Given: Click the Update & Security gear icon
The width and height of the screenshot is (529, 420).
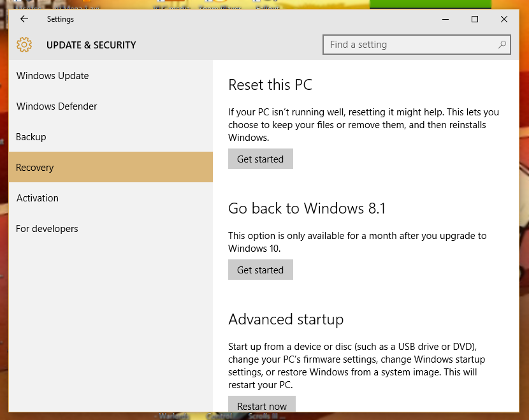Looking at the screenshot, I should pyautogui.click(x=24, y=45).
